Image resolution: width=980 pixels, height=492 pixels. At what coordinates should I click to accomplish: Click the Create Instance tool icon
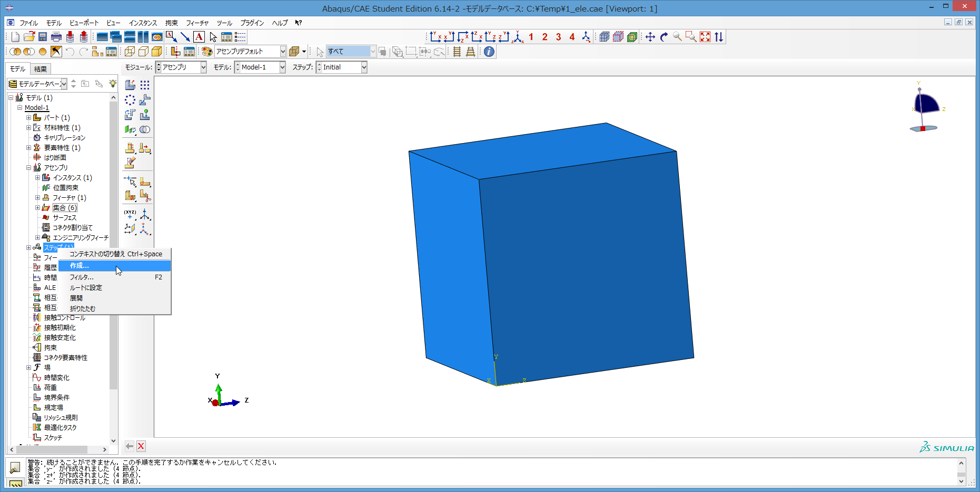coord(130,85)
